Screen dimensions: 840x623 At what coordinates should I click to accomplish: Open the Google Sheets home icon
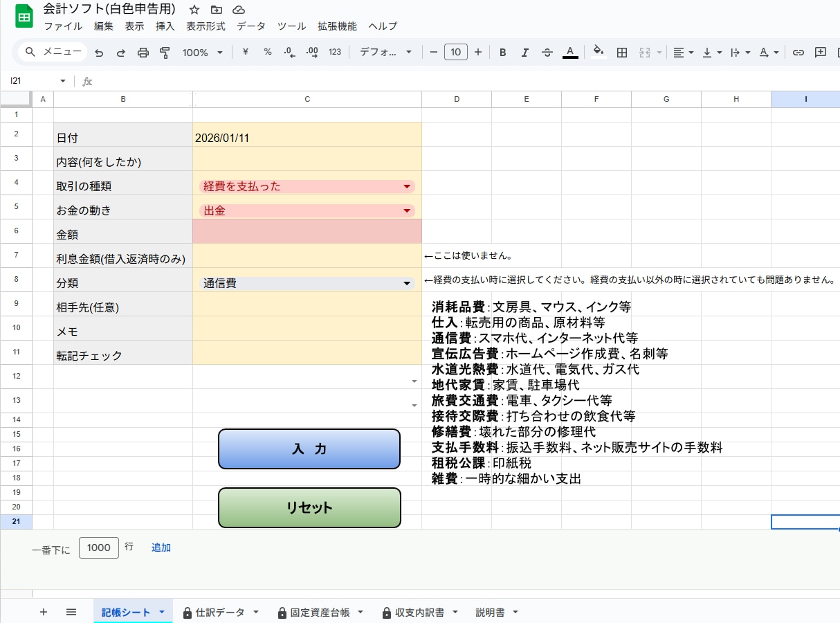click(x=24, y=17)
